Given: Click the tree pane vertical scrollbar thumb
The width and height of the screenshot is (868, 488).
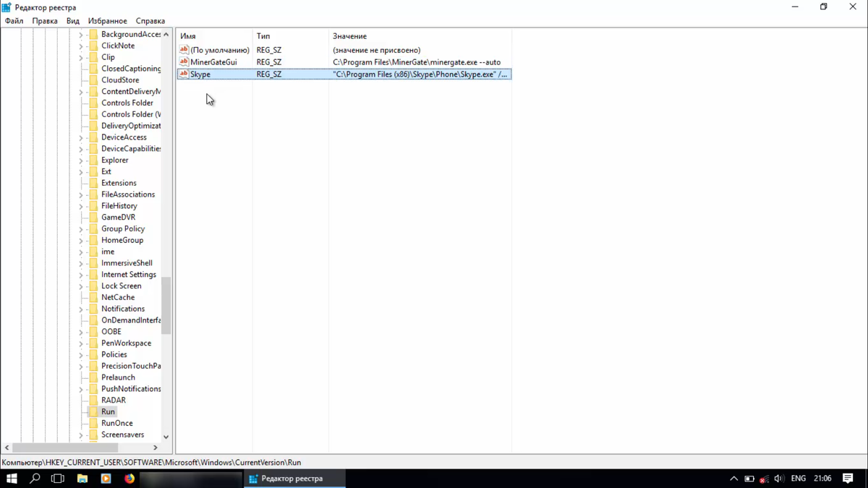Looking at the screenshot, I should (166, 307).
